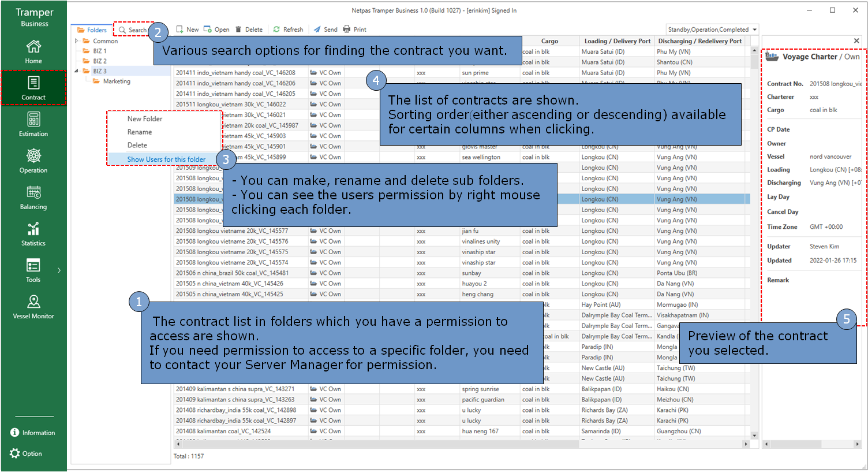The image size is (868, 472).
Task: Collapse the BIZ 3 folder
Action: pyautogui.click(x=77, y=71)
